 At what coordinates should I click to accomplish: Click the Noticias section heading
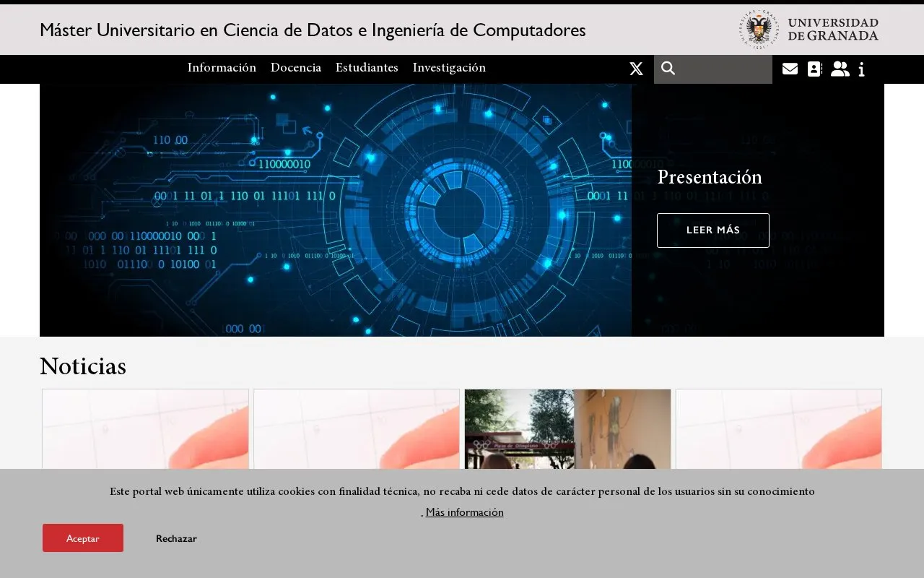point(83,366)
